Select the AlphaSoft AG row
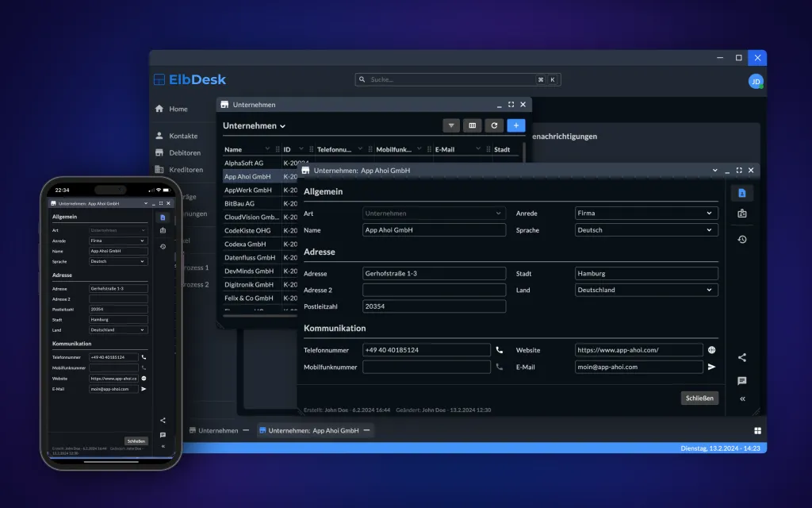 tap(260, 163)
